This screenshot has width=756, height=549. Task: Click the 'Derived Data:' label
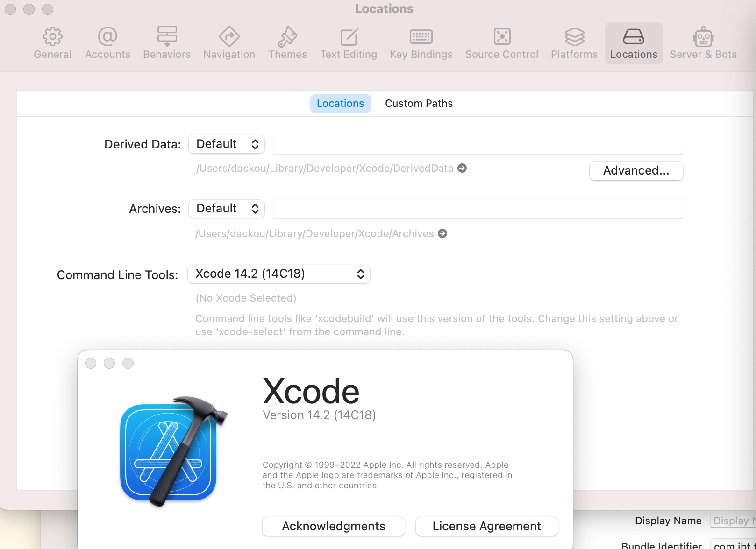143,144
